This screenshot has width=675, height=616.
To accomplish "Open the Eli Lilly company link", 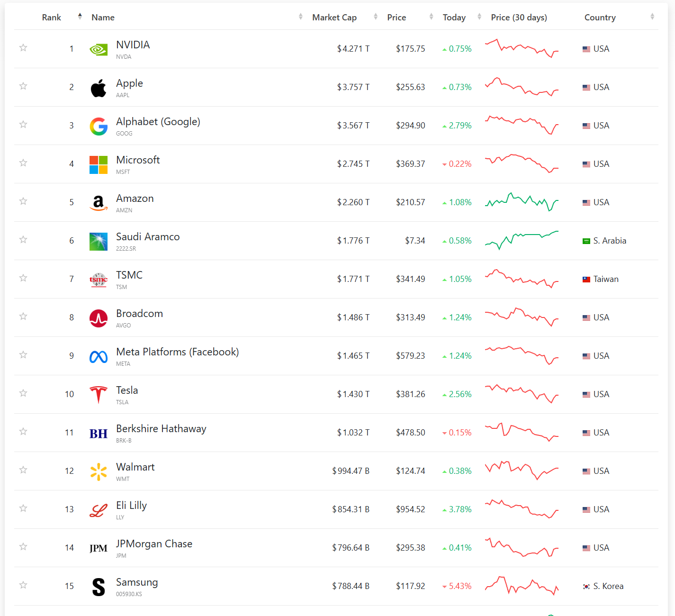I will tap(132, 505).
